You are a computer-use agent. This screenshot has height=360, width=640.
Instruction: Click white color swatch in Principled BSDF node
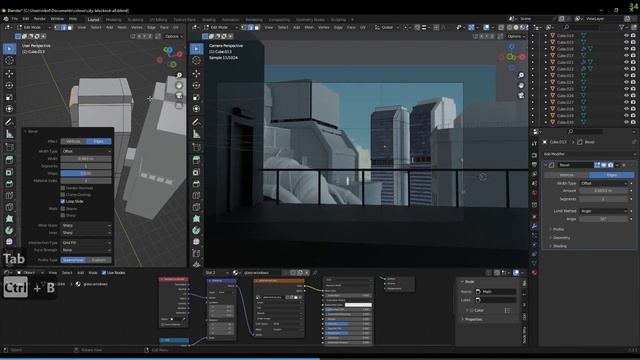358,304
